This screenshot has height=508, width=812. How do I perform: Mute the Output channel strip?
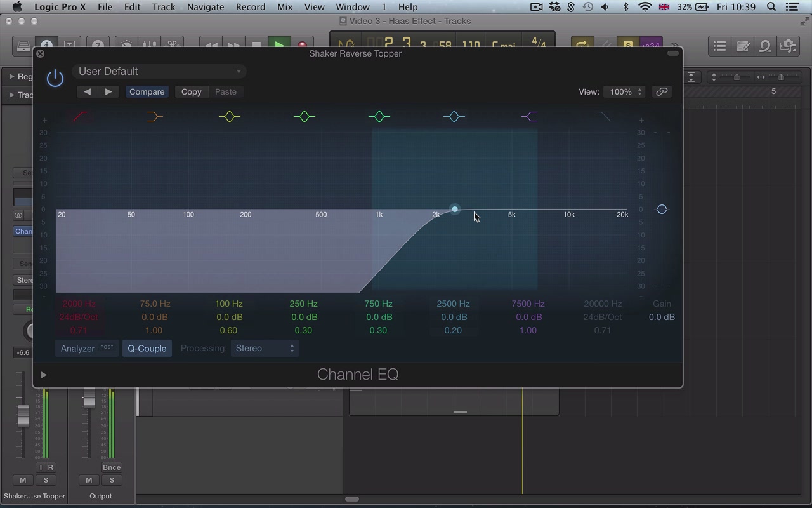(89, 480)
